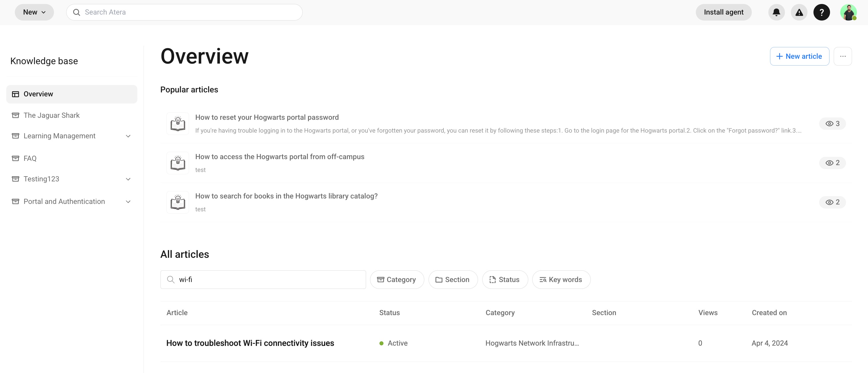The height and width of the screenshot is (373, 868).
Task: Click the Active status cell
Action: pos(393,343)
